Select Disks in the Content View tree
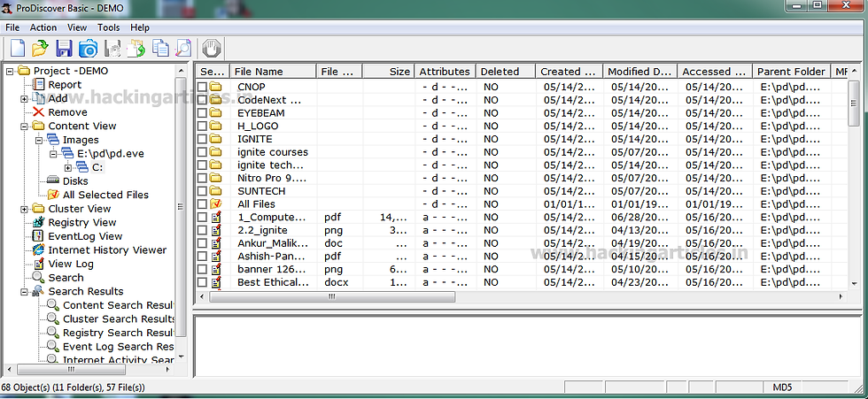 click(74, 180)
